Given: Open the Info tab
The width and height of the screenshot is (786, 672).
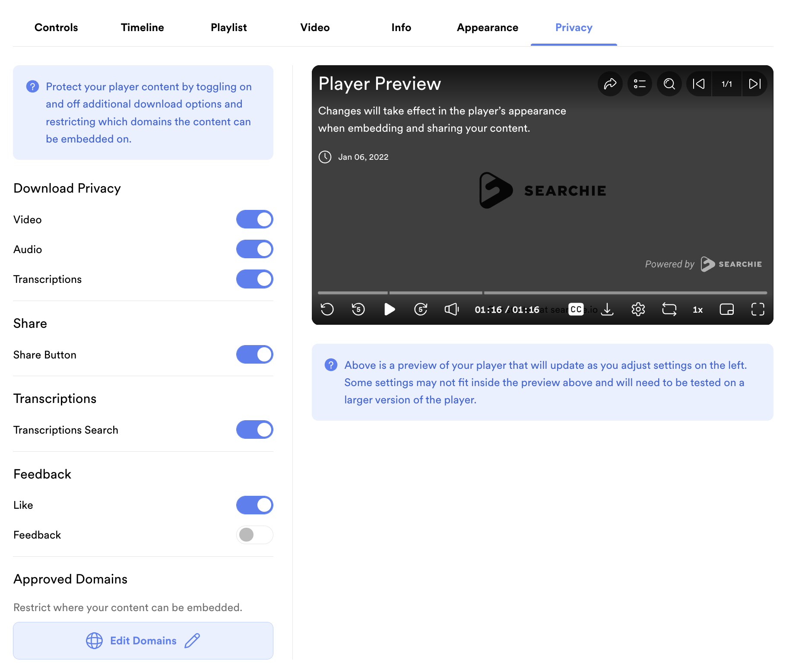Looking at the screenshot, I should coord(401,28).
